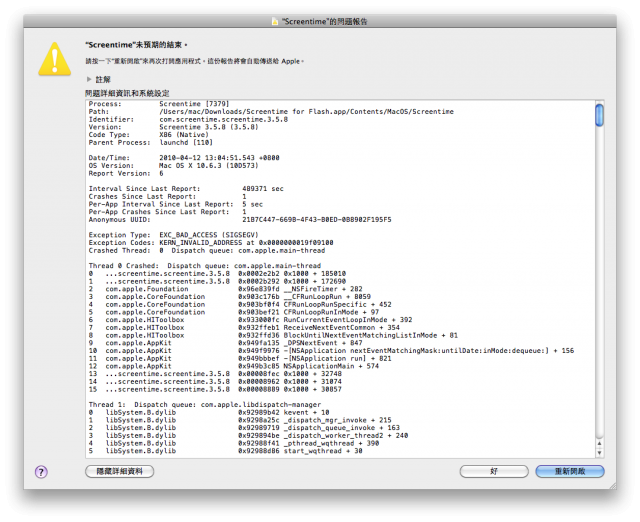The width and height of the screenshot is (640, 522).
Task: Click the blue vertical scrollbar thumb
Action: click(x=599, y=116)
